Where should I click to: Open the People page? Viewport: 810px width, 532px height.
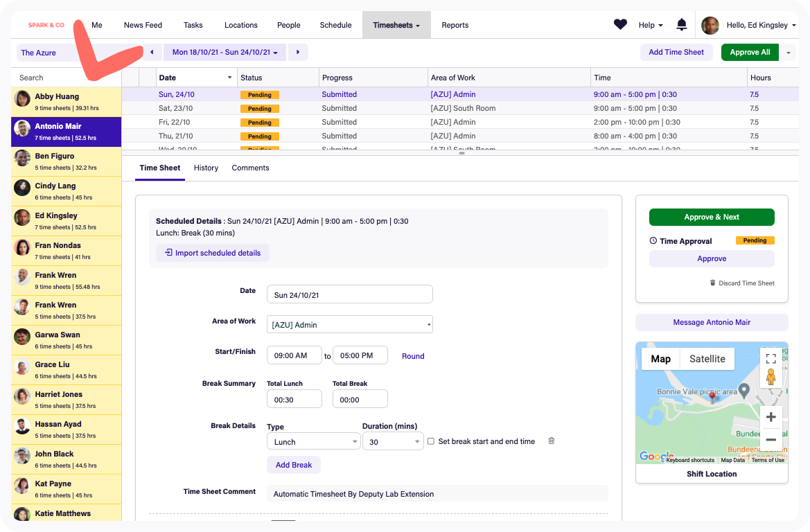coord(288,25)
